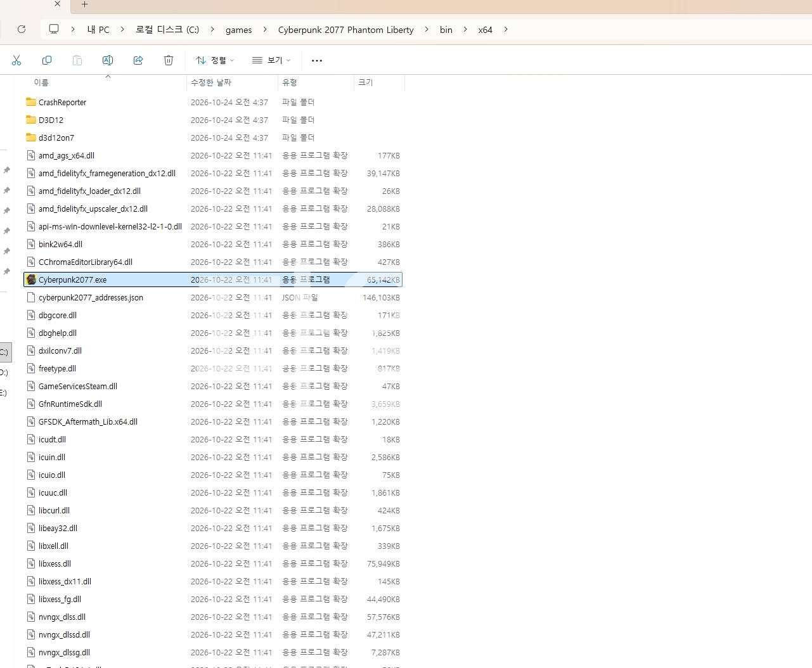Refresh the current folder view
The image size is (812, 668).
[x=22, y=29]
